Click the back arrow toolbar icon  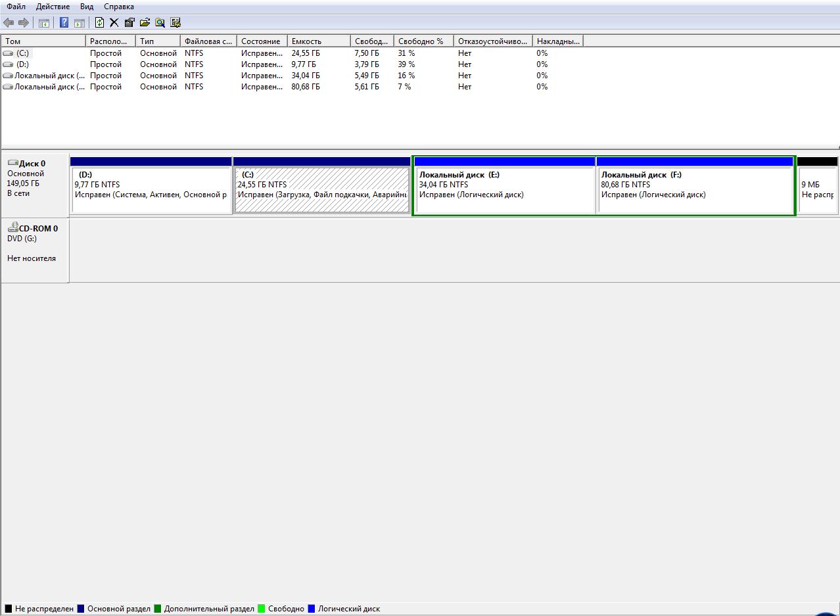click(x=9, y=23)
